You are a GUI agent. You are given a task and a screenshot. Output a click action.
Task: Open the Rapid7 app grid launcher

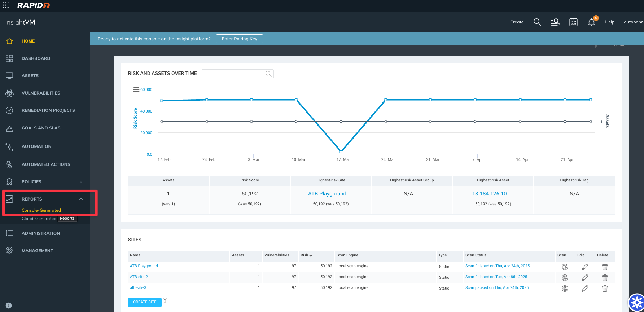(x=6, y=5)
